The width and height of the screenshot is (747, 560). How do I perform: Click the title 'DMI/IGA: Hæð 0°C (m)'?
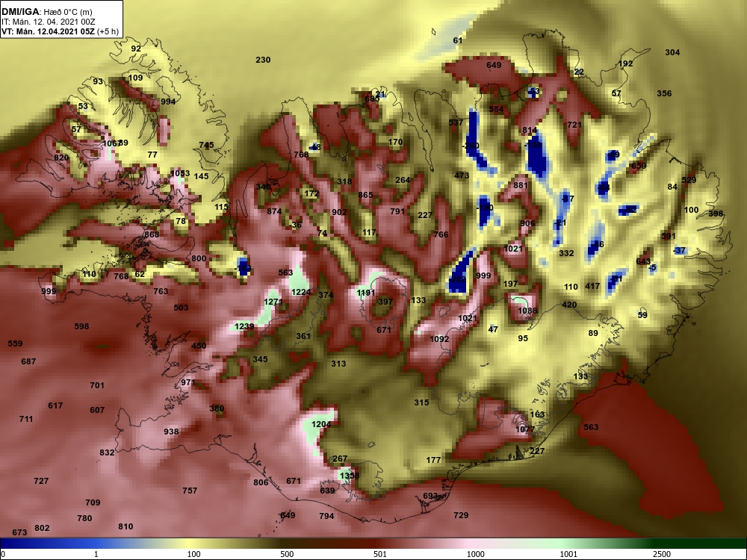(x=46, y=12)
